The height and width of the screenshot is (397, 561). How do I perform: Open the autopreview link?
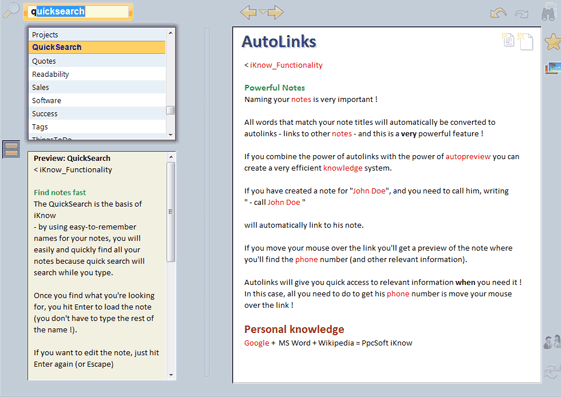point(468,157)
